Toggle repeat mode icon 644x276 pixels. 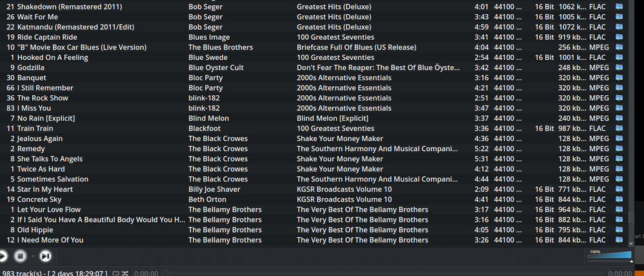pos(115,273)
